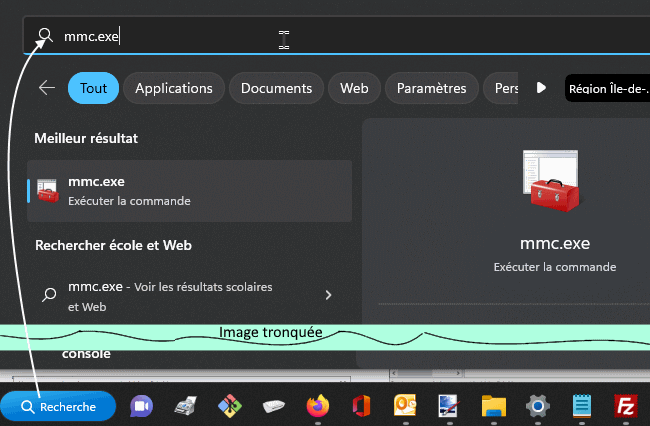
Task: Open the gear Settings icon in the taskbar
Action: coord(538,406)
